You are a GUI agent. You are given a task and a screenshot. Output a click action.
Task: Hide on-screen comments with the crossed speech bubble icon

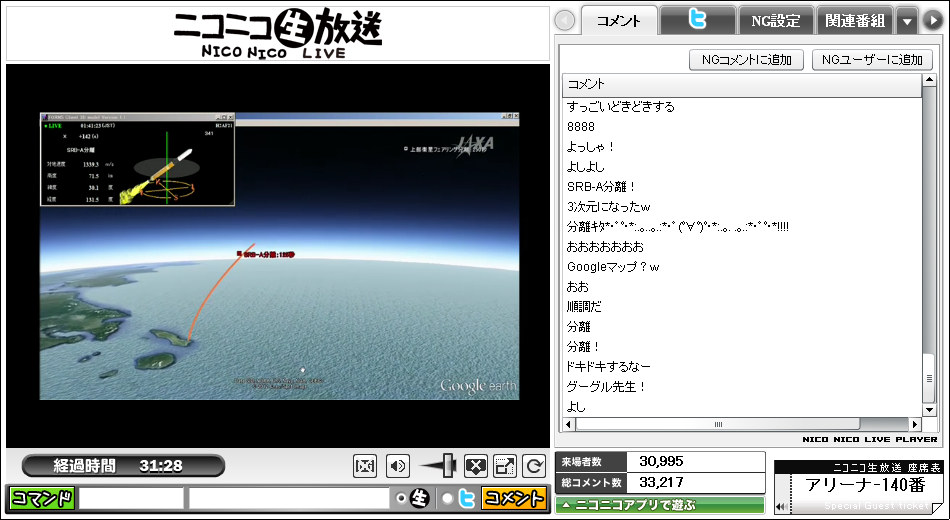click(x=476, y=466)
